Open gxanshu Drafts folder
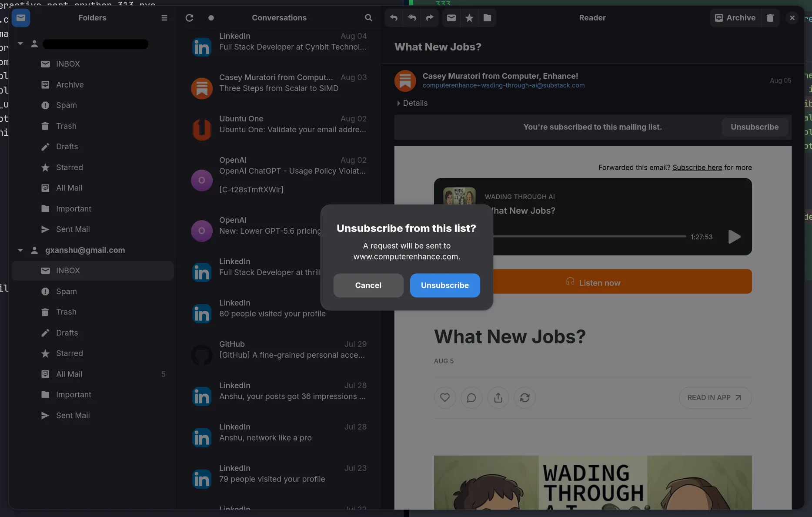 (93, 333)
